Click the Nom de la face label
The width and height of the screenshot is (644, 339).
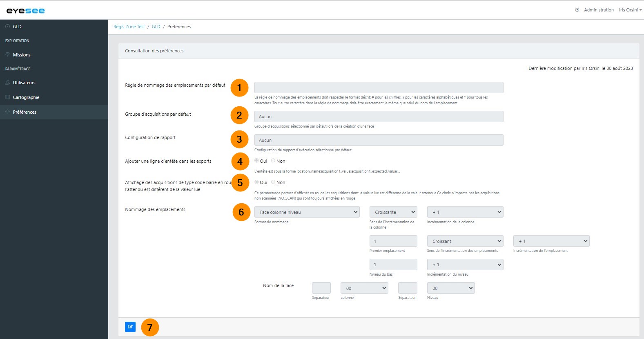click(278, 285)
